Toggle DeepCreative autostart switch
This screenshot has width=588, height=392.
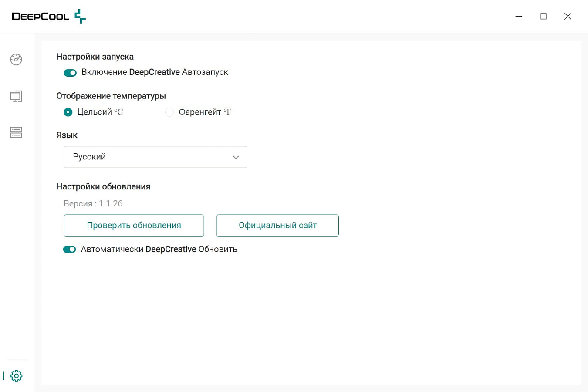coord(70,73)
